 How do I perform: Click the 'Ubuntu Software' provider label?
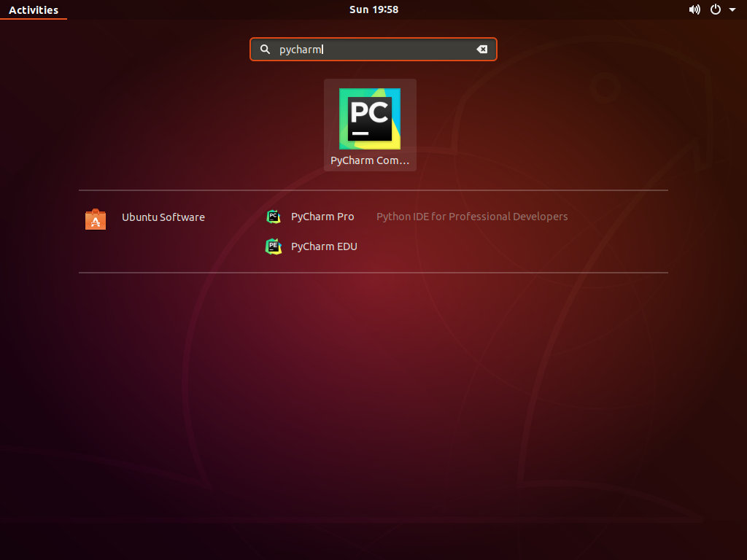(163, 217)
